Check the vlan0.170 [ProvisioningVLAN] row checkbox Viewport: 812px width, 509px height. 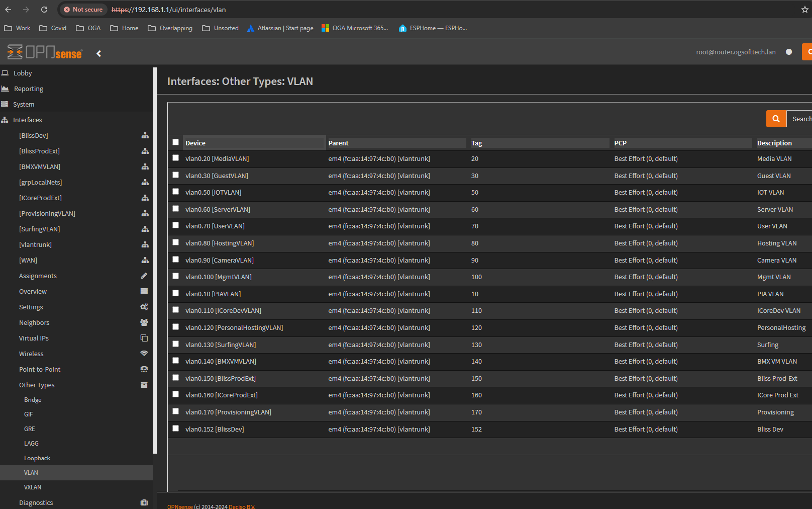pyautogui.click(x=176, y=411)
